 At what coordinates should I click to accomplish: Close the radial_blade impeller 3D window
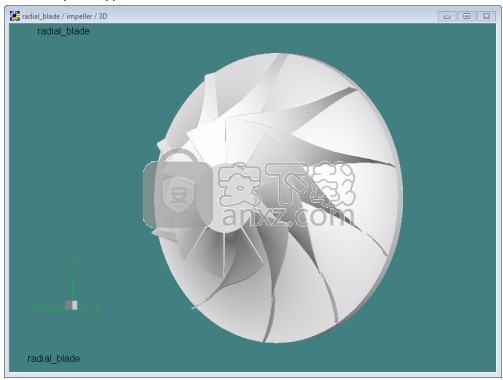point(486,16)
